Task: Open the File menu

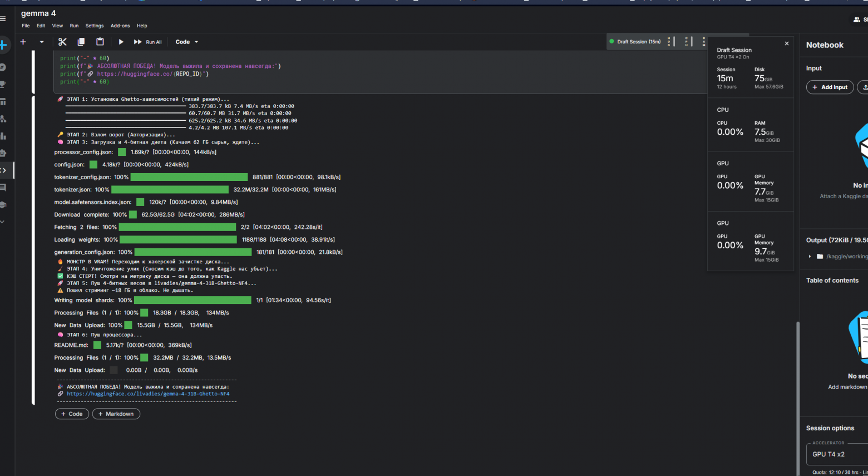Action: point(26,26)
